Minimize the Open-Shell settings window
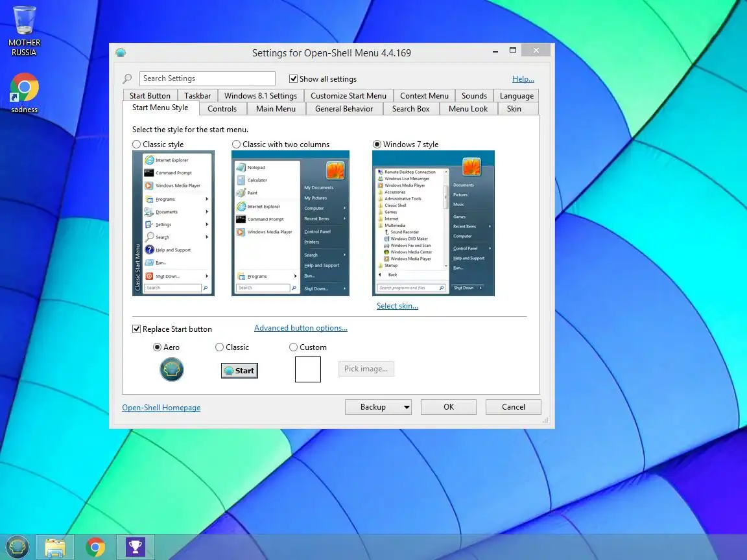The width and height of the screenshot is (747, 560). 495,51
